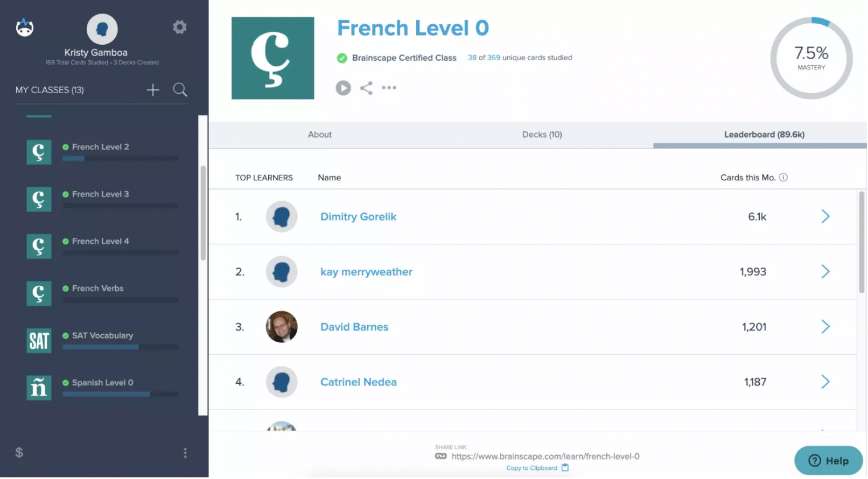
Task: Open the French Level 2 class icon
Action: [x=39, y=152]
